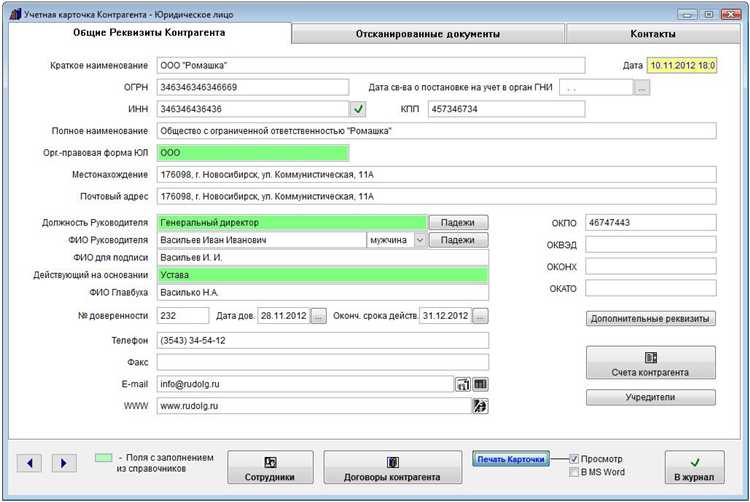Screen dimensions: 750x502
Task: Click the Местонахождение address field
Action: [436, 175]
